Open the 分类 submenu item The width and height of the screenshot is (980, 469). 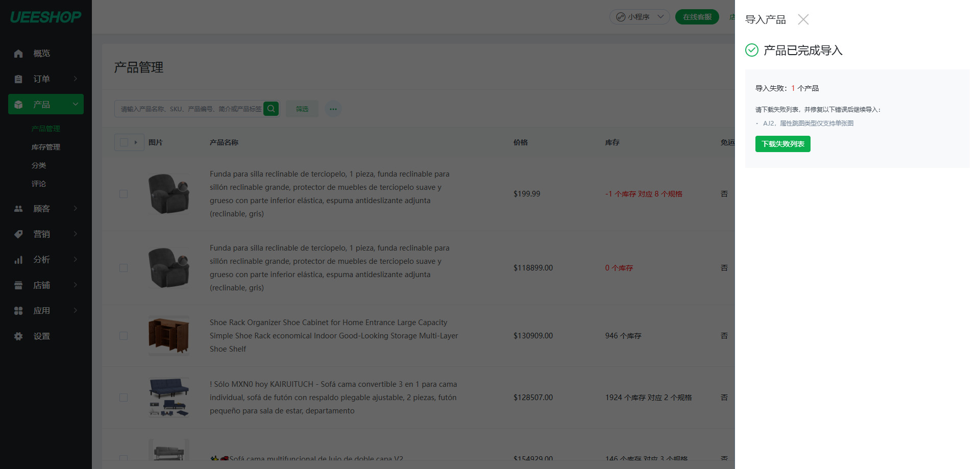(x=39, y=165)
